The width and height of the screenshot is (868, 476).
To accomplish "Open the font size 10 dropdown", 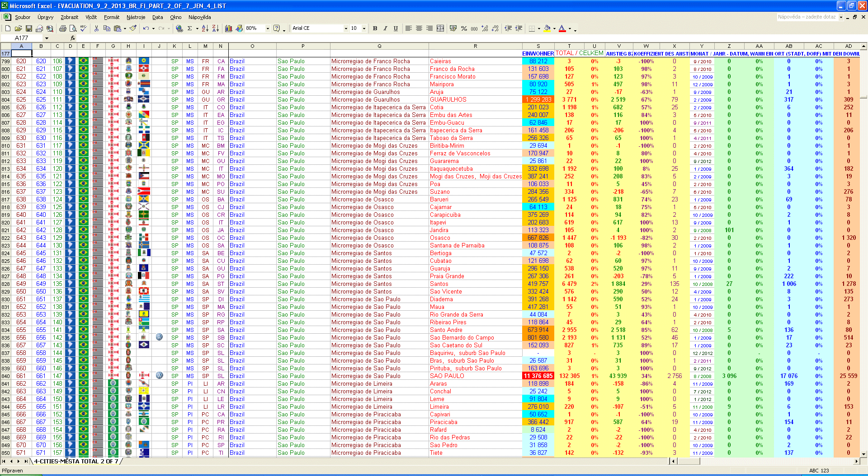I will (364, 28).
